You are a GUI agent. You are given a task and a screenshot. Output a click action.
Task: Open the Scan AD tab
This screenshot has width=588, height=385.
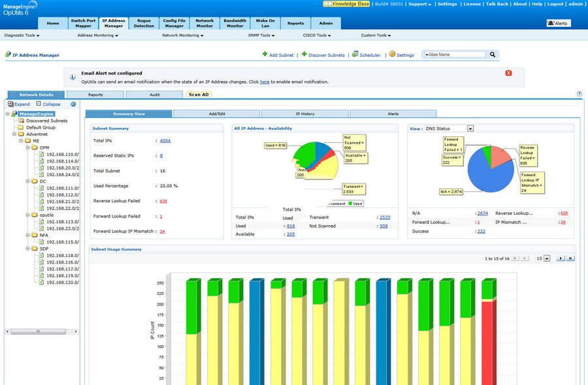pos(199,95)
